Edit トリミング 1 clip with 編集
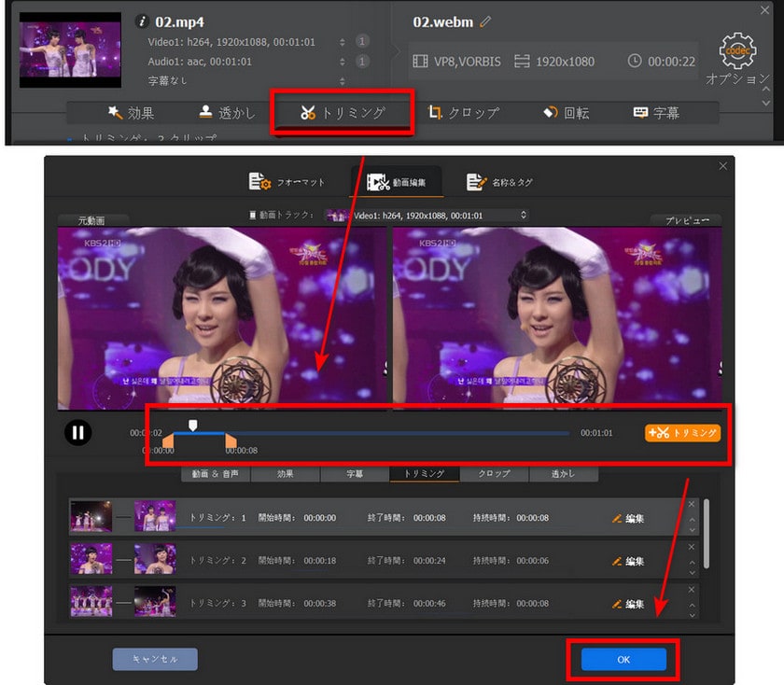784x685 pixels. [628, 519]
